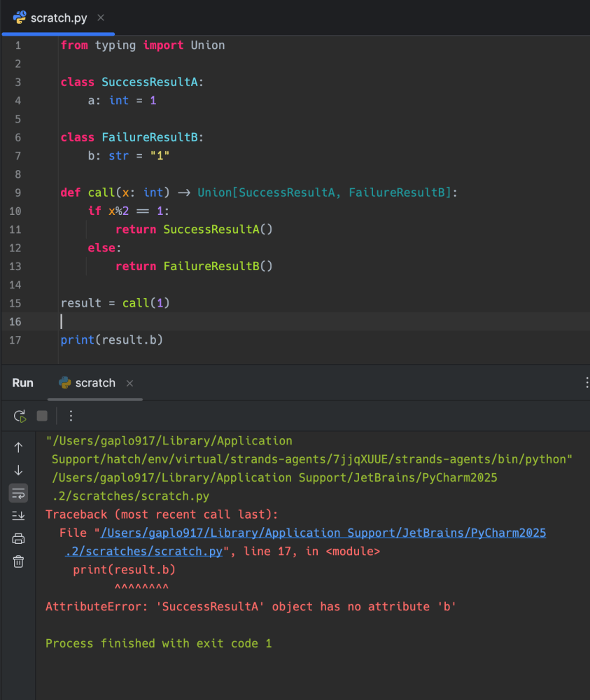Click line number 17 in the gutter
590x700 pixels.
tap(15, 340)
